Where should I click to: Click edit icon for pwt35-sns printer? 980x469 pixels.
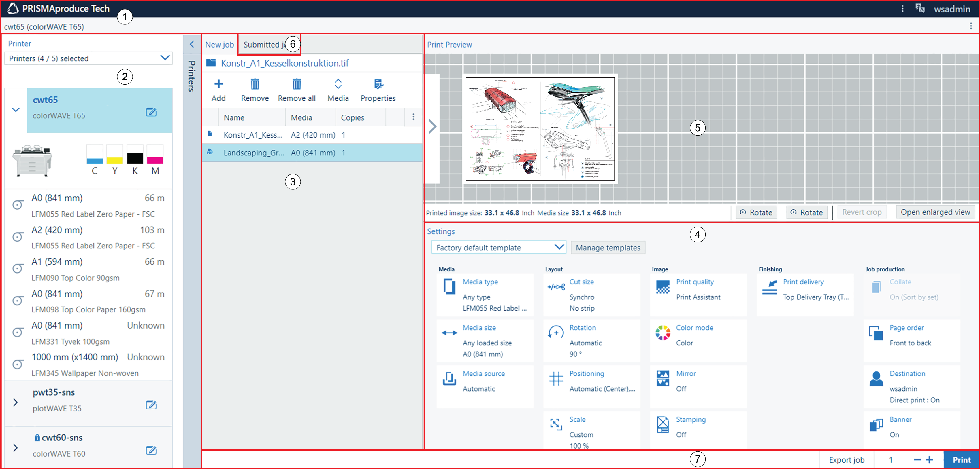coord(151,405)
